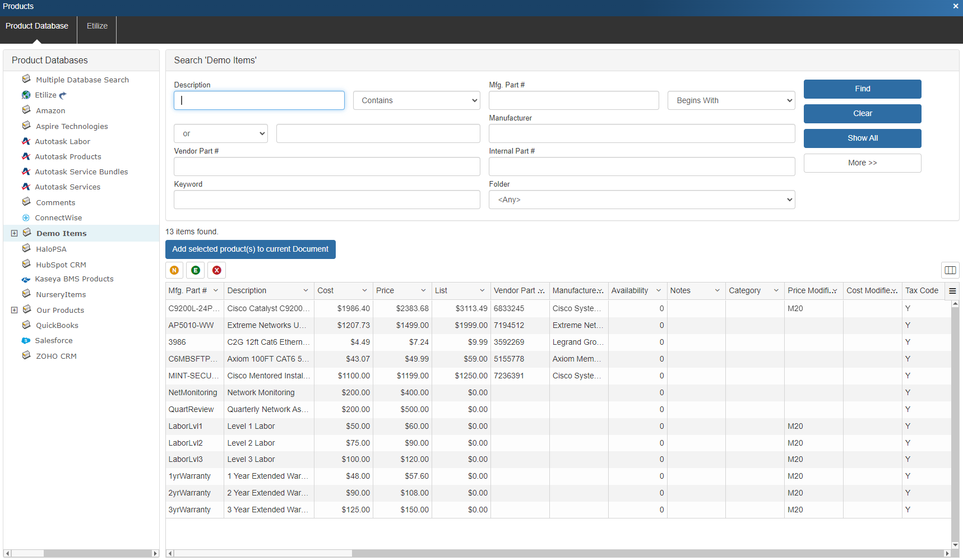
Task: Click the orange N icon above grid
Action: click(x=174, y=270)
